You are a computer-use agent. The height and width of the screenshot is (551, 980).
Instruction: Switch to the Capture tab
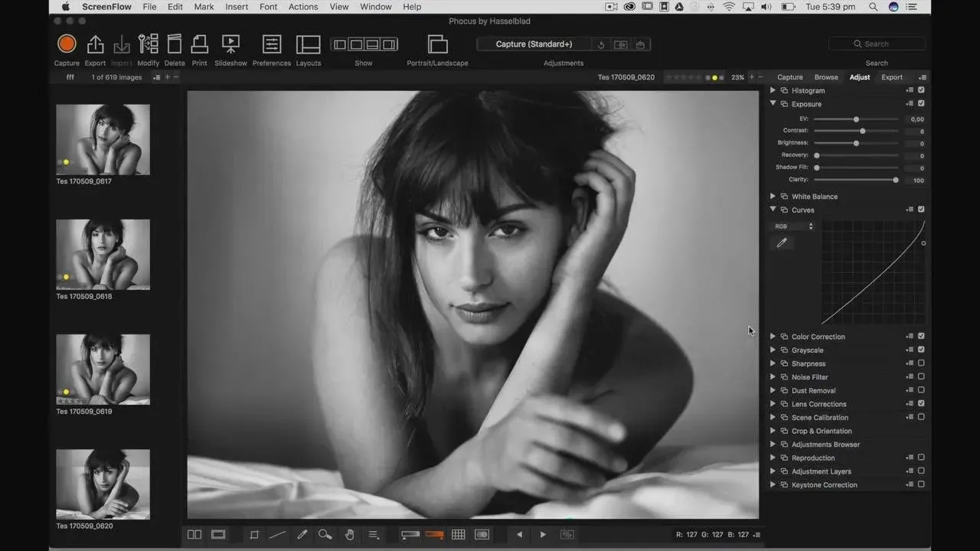(x=790, y=77)
